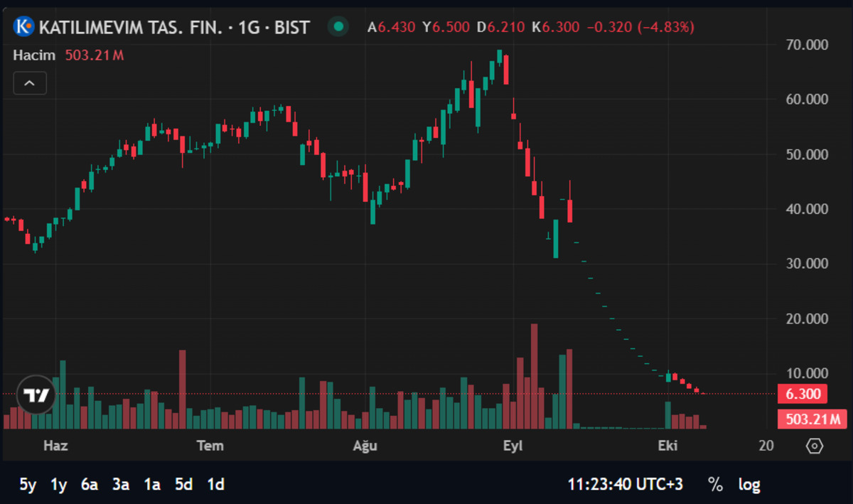Open the TradingView logo on the chart
Image resolution: width=853 pixels, height=504 pixels.
coord(36,395)
